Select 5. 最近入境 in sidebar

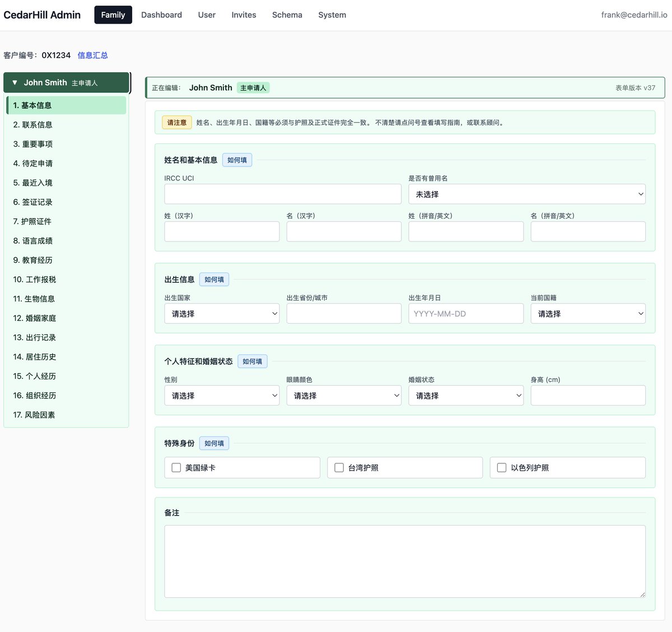click(x=66, y=183)
